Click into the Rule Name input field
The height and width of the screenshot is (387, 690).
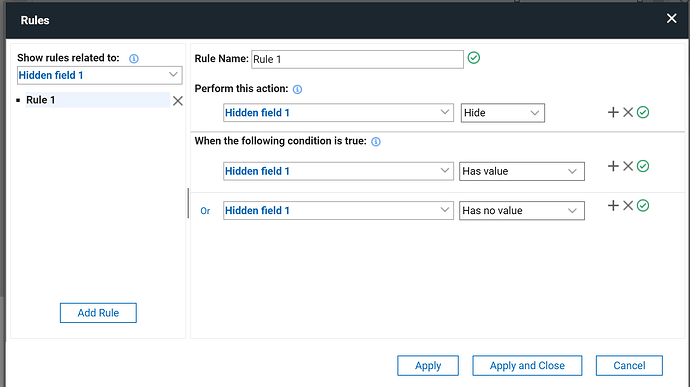357,59
